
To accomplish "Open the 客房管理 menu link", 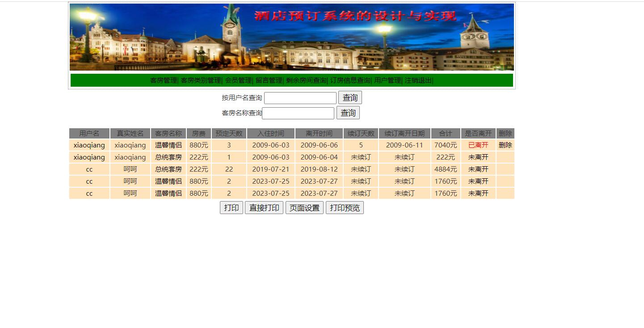I will (x=164, y=80).
